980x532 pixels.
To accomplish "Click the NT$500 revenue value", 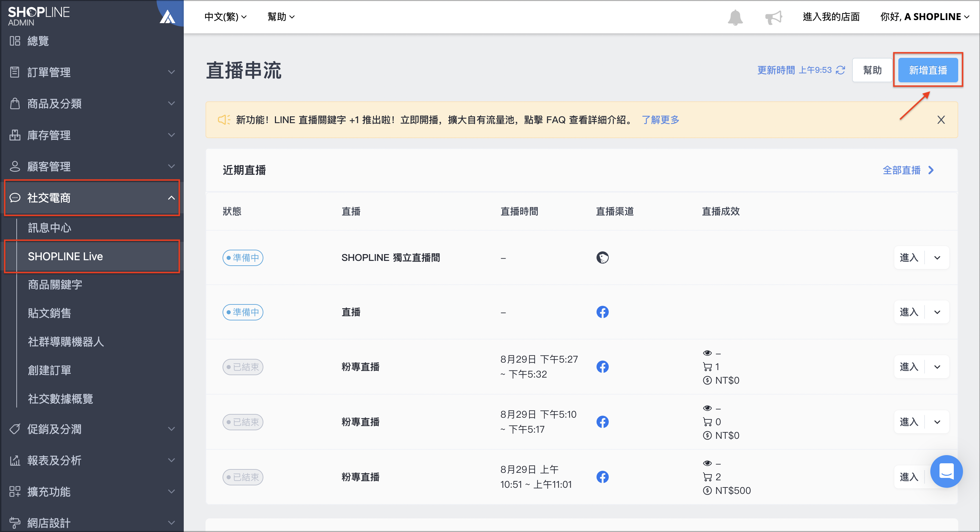I will tap(733, 490).
